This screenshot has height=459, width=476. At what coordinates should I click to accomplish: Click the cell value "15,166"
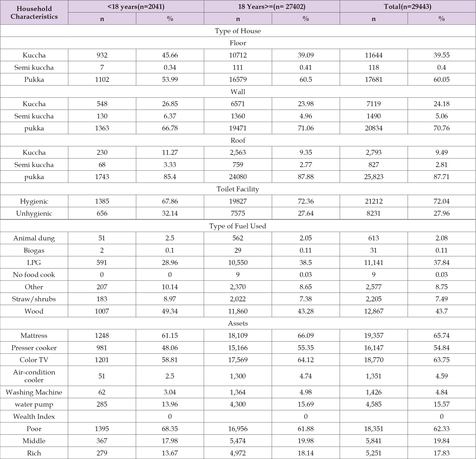click(238, 348)
